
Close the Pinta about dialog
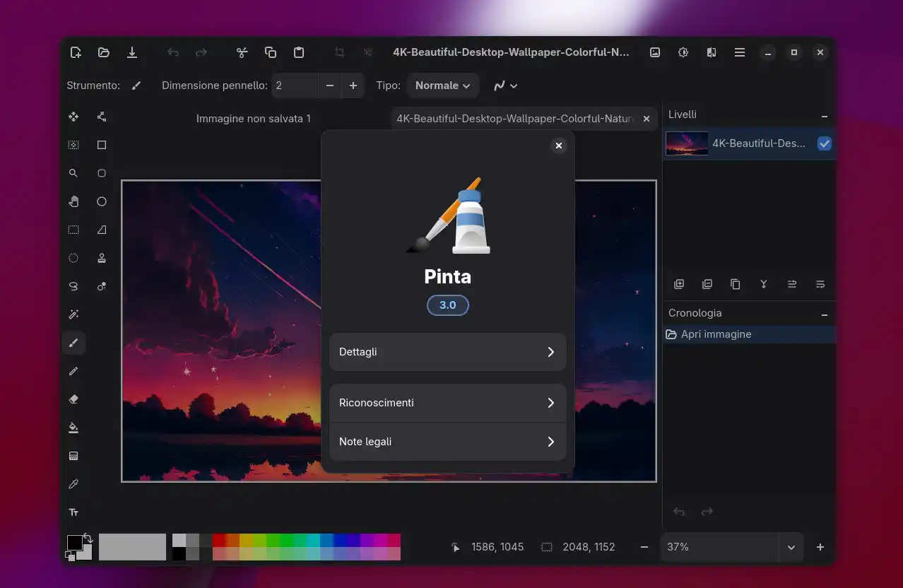[x=559, y=146]
